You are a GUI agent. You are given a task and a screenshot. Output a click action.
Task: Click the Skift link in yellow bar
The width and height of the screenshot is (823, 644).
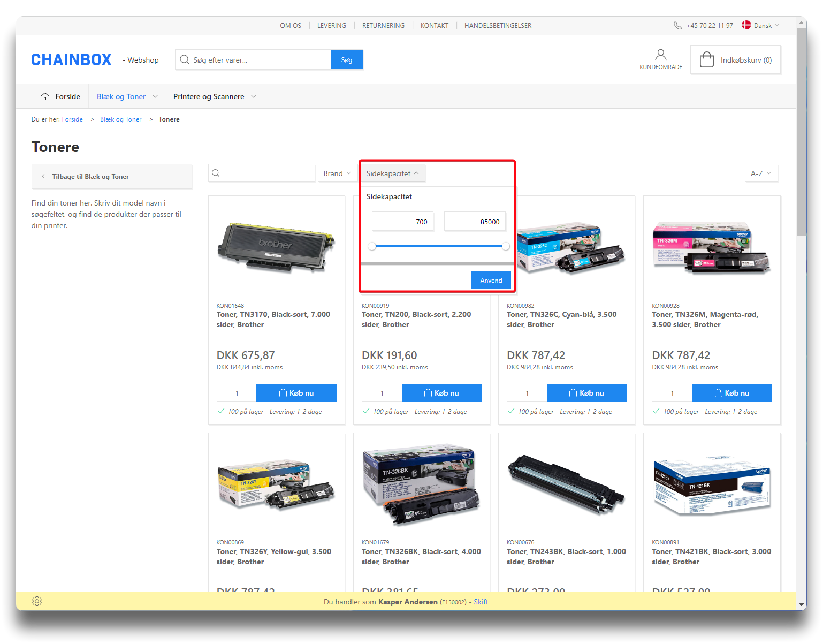click(x=481, y=602)
